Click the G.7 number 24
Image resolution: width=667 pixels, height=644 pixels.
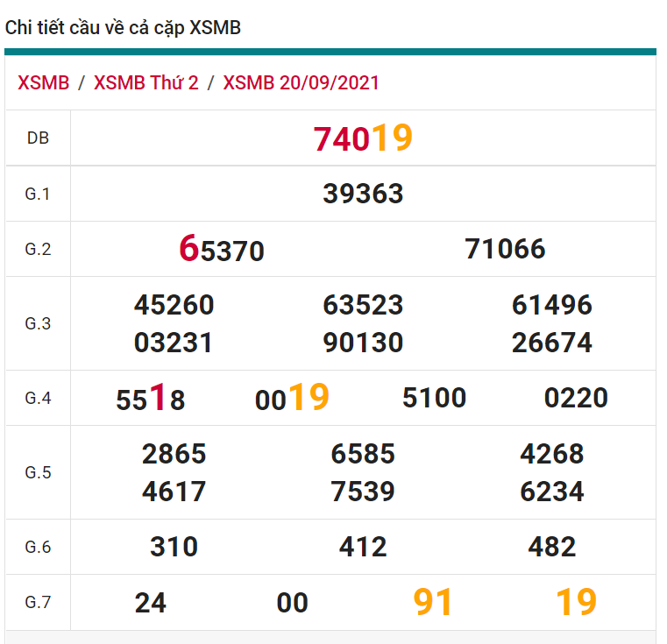(151, 603)
